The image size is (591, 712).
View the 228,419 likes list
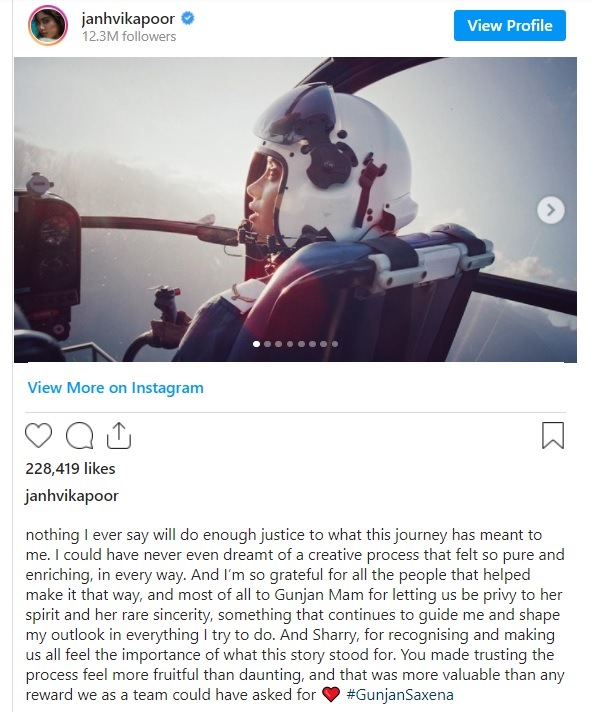70,469
